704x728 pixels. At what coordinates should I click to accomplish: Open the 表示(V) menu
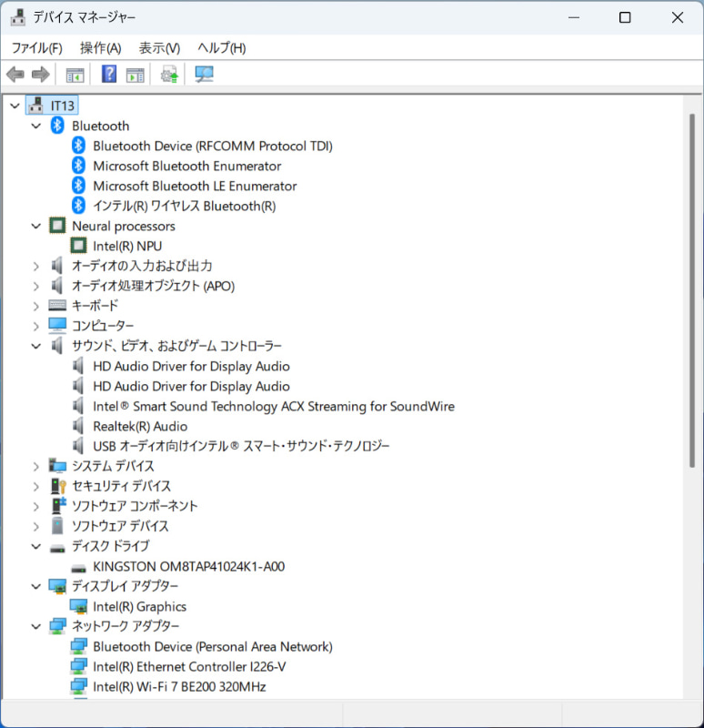[159, 48]
